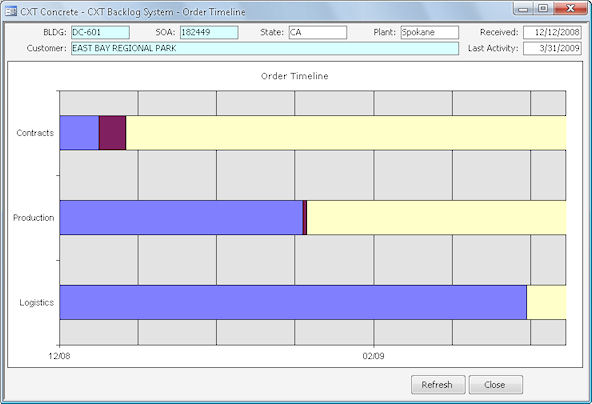Focus the State field containing CA
The width and height of the screenshot is (592, 404).
tap(318, 32)
